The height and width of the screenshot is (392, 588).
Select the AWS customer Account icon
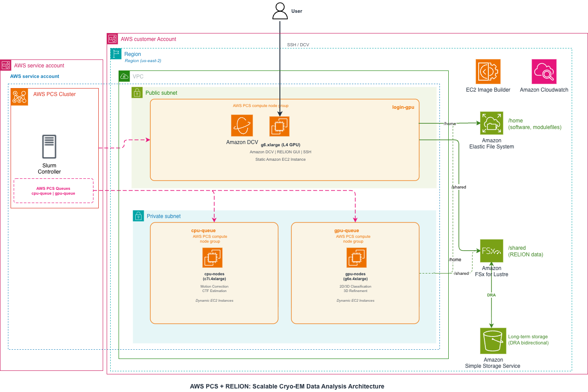pos(112,39)
